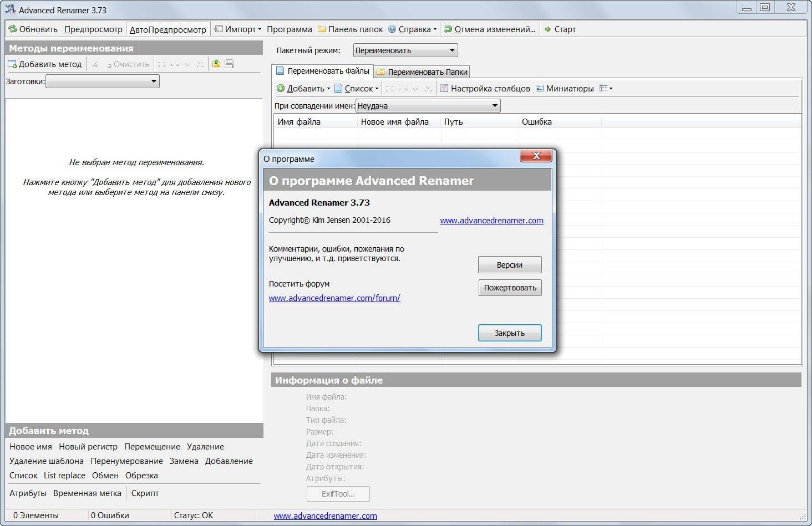Click Предпросмотр in the toolbar
Viewport: 812px width, 526px height.
93,29
